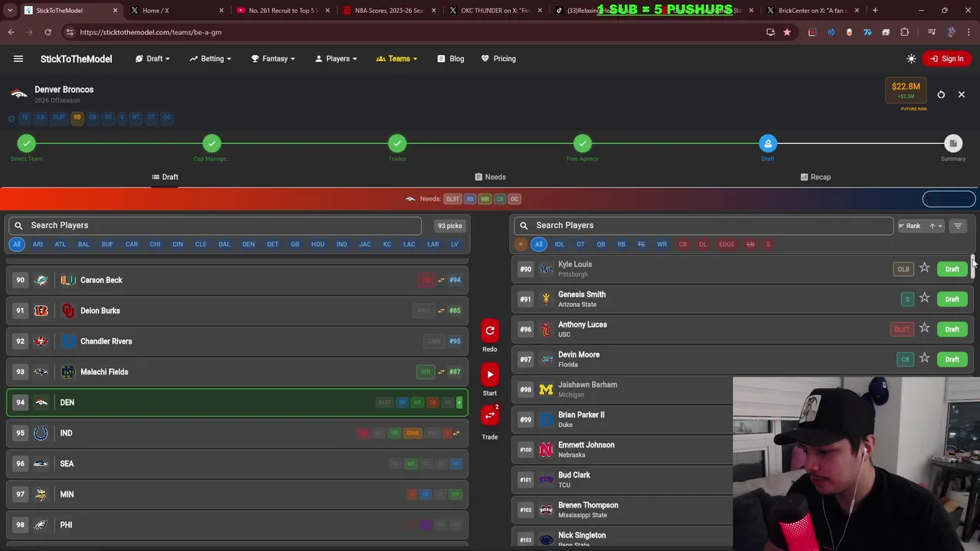The height and width of the screenshot is (551, 980).
Task: Filter picks by ARI team chip
Action: tap(38, 244)
